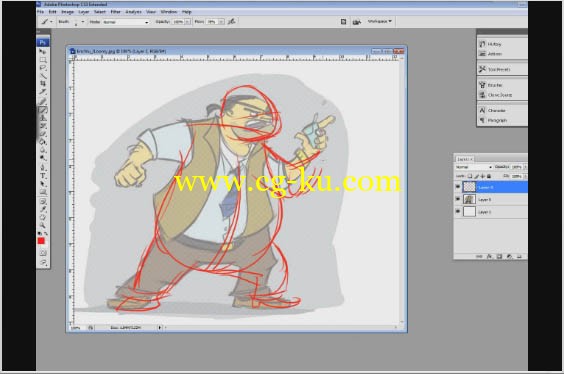Screen dimensions: 564x374
Task: Open the layer blend mode dropdown
Action: pos(474,167)
